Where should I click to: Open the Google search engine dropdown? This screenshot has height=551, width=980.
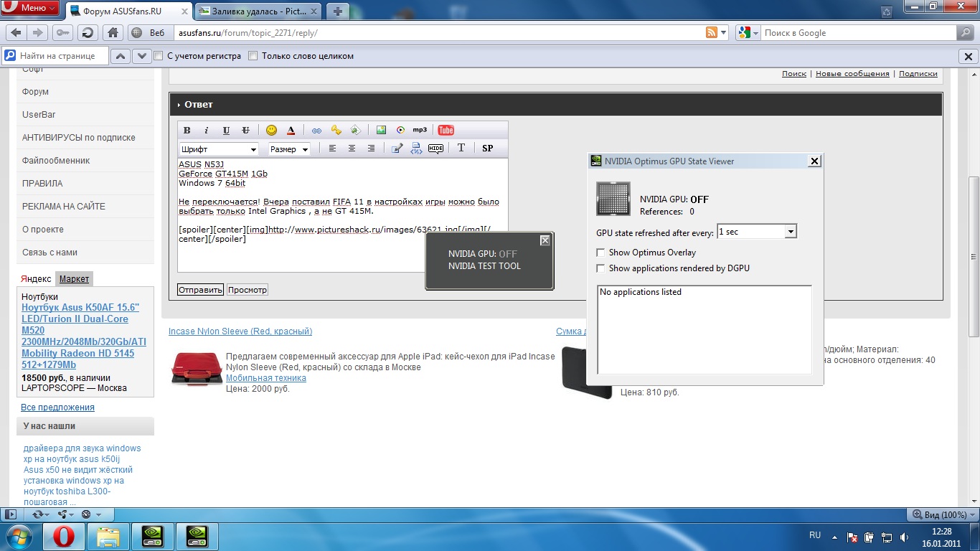748,33
